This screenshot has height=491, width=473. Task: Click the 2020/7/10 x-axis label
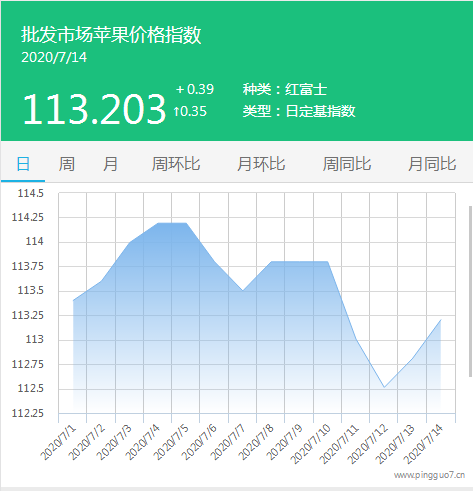tap(310, 444)
